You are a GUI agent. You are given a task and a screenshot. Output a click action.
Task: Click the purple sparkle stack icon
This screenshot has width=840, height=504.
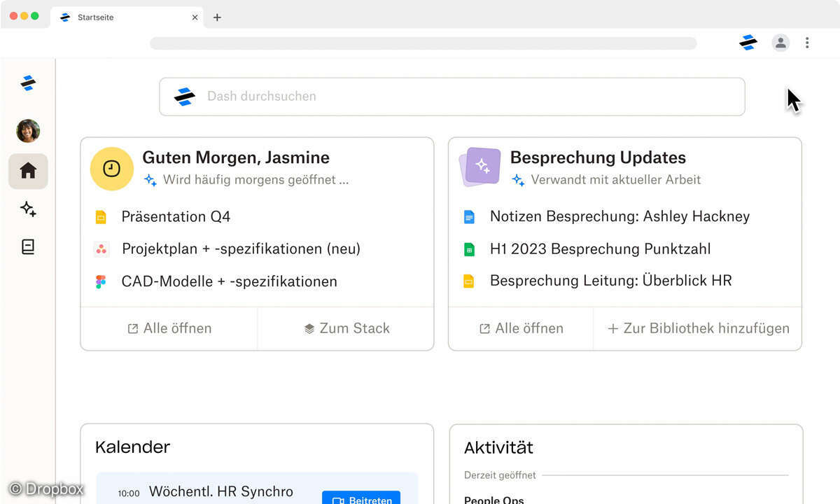click(x=480, y=168)
